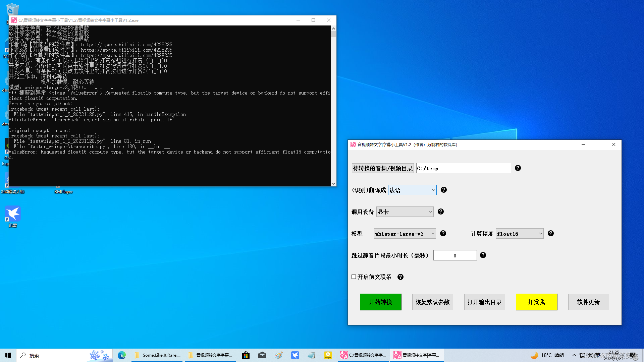The width and height of the screenshot is (644, 362).
Task: Switch to Some.Like.It.Rare folder taskbar item
Action: coord(158,355)
